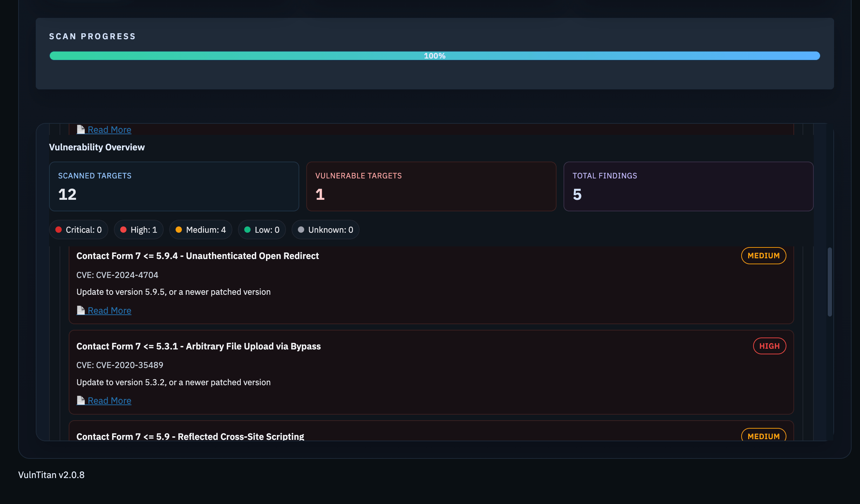Select the Unknown: 0 filter chip
The height and width of the screenshot is (504, 860).
[x=325, y=230]
